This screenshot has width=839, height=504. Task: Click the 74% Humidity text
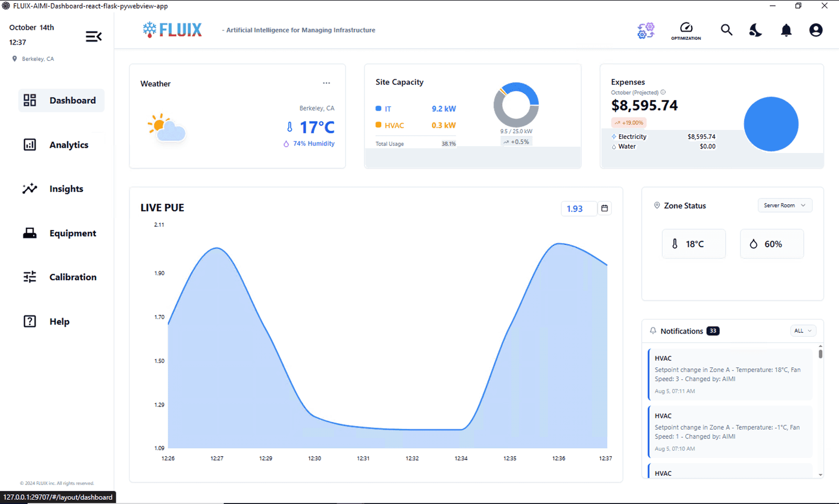(x=314, y=144)
